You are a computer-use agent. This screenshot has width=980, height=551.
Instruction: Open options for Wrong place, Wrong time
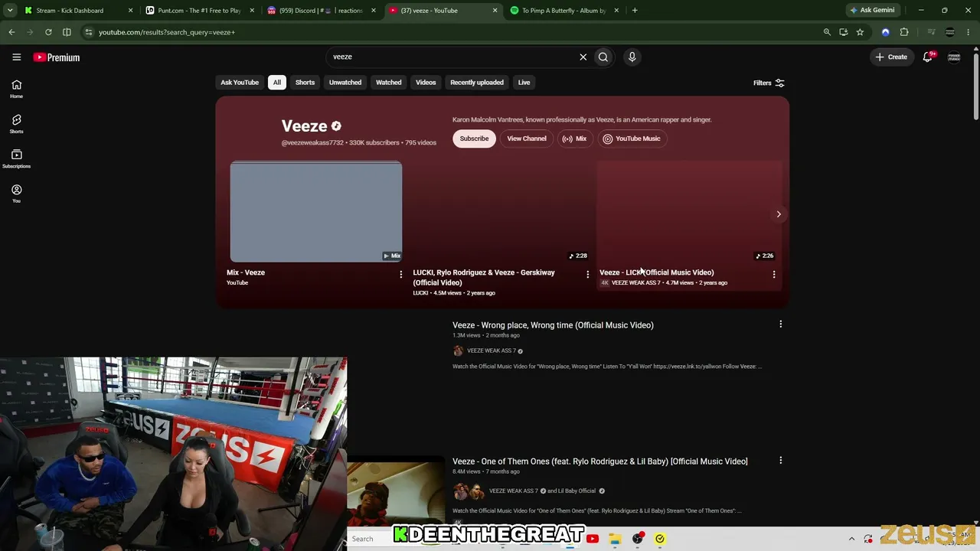(780, 324)
